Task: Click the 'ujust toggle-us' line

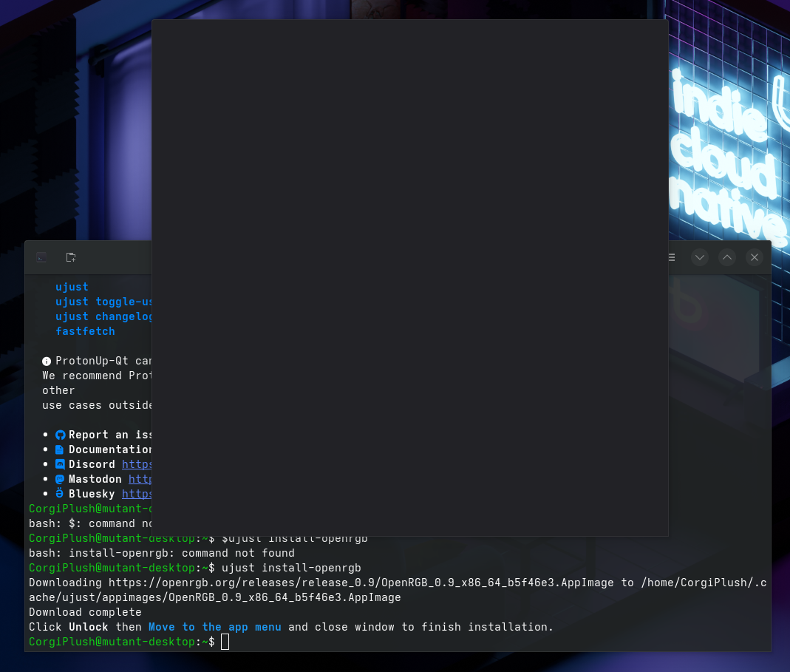Action: (103, 302)
